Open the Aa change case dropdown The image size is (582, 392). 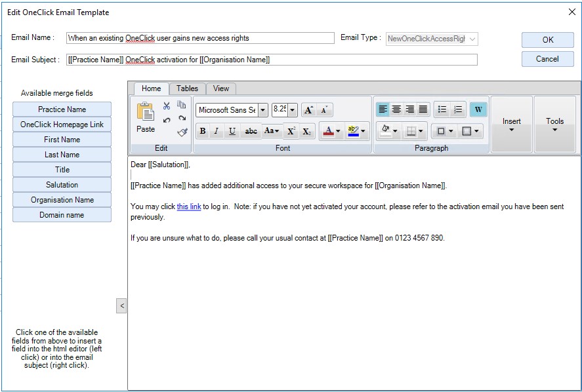(272, 131)
